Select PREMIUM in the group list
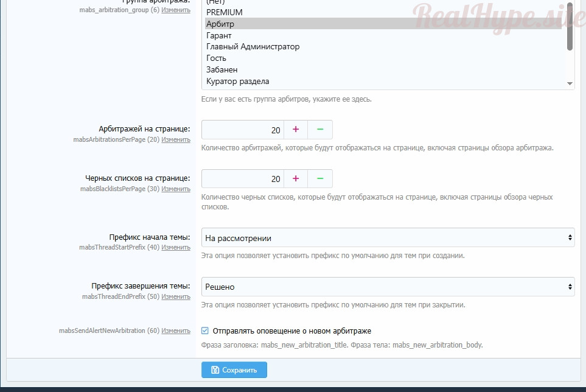The width and height of the screenshot is (586, 392). 224,12
